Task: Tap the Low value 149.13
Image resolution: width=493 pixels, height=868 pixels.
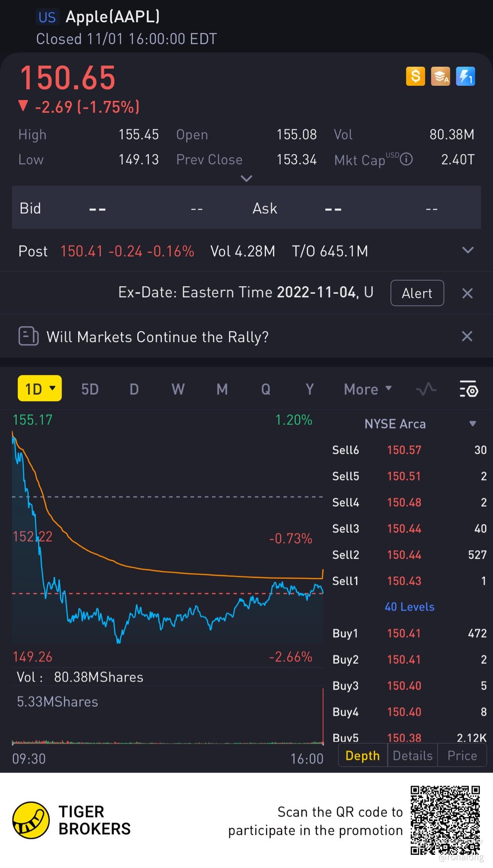Action: click(138, 159)
